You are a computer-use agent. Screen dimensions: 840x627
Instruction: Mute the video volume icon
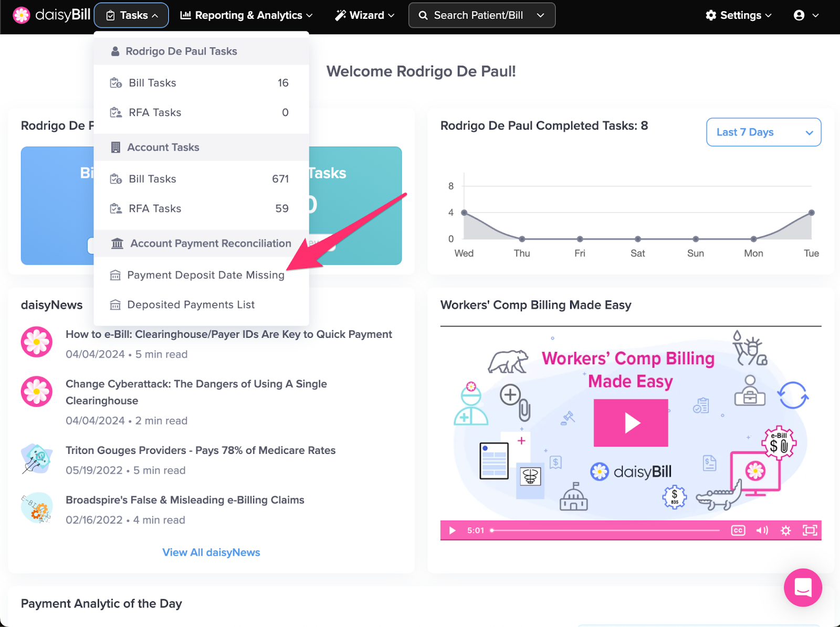pyautogui.click(x=762, y=530)
